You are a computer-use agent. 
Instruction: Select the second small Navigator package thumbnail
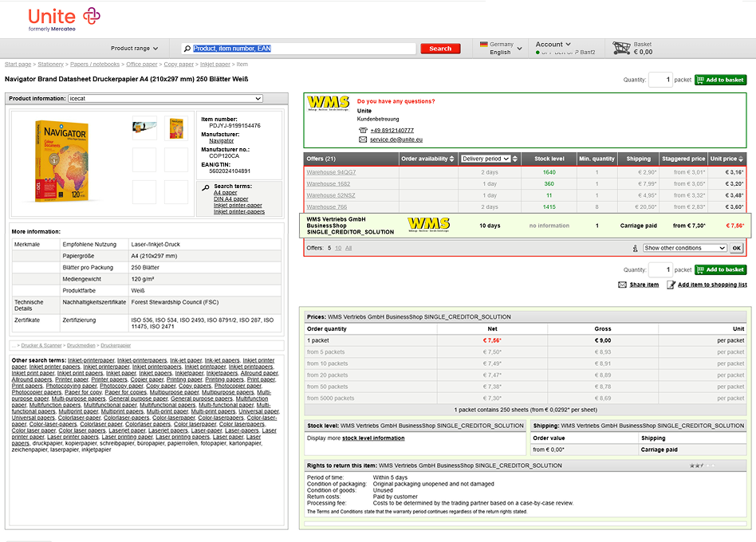pyautogui.click(x=176, y=128)
